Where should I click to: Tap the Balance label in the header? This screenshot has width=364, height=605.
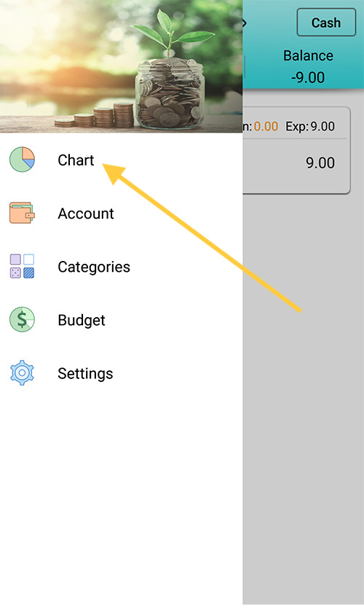308,55
